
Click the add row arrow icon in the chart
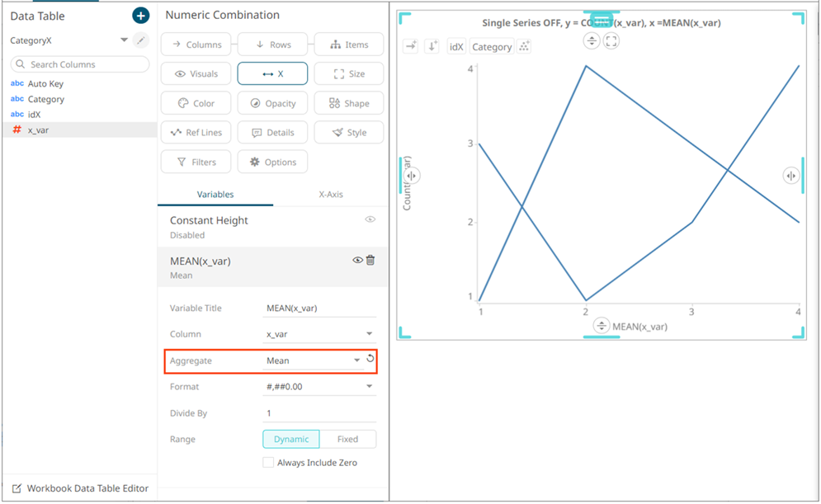[432, 46]
